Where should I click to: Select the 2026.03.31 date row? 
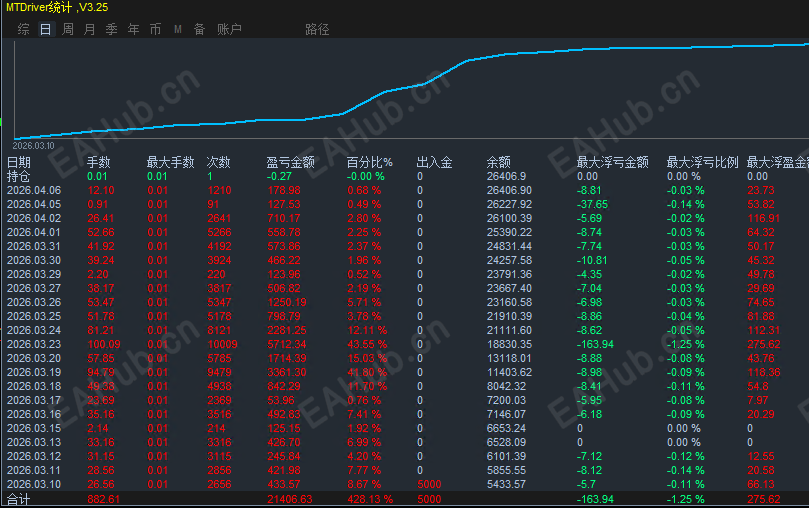click(34, 246)
